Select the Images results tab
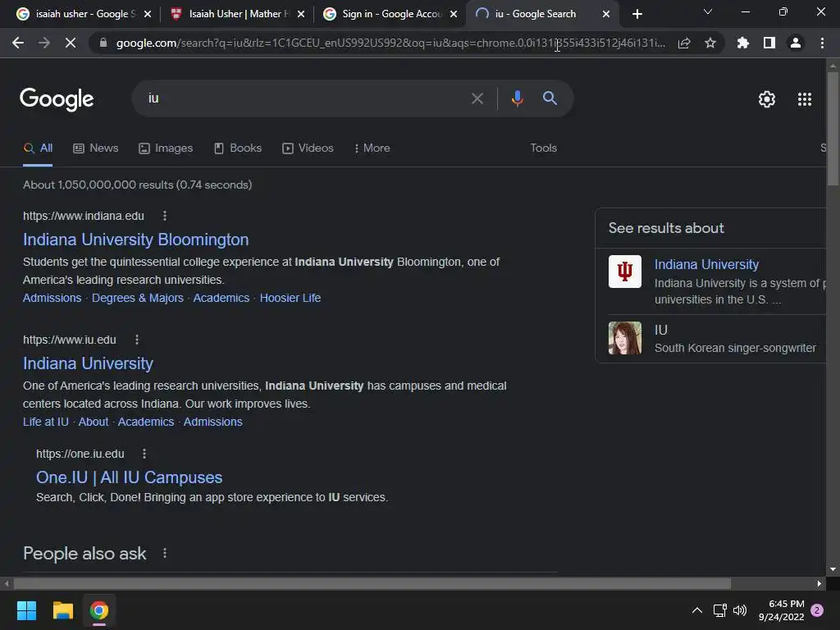Image resolution: width=840 pixels, height=630 pixels. (166, 148)
